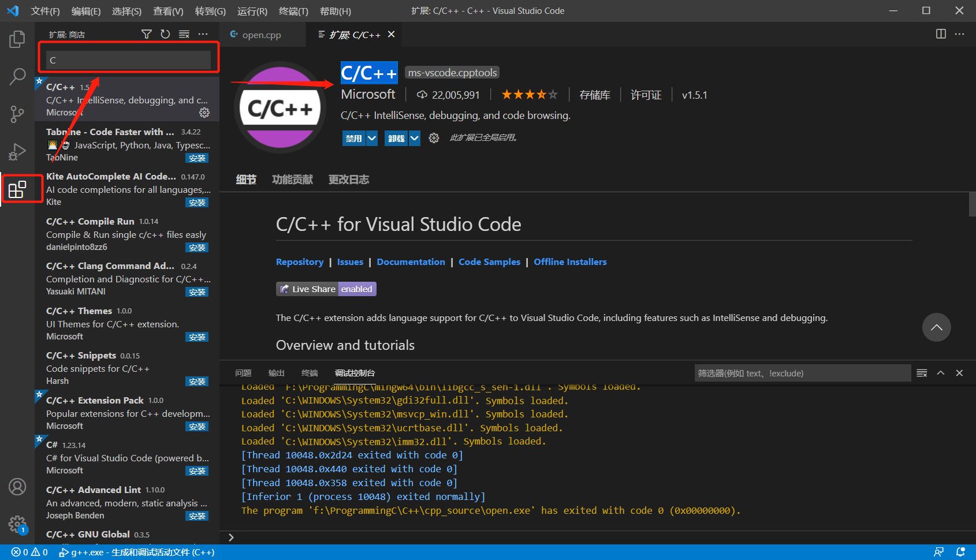Click the extension page vertical scrollbar
This screenshot has height=560, width=976.
click(x=972, y=204)
